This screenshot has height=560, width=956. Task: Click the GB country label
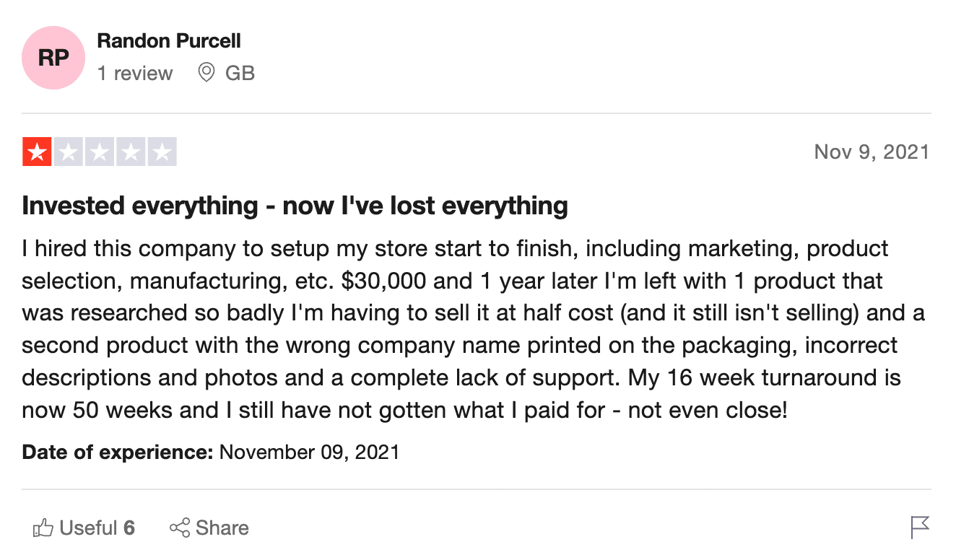point(240,74)
